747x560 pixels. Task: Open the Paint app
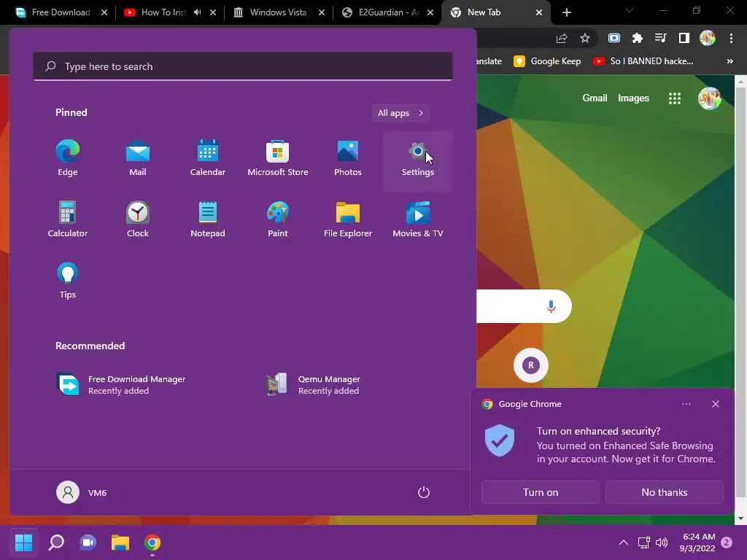click(278, 220)
